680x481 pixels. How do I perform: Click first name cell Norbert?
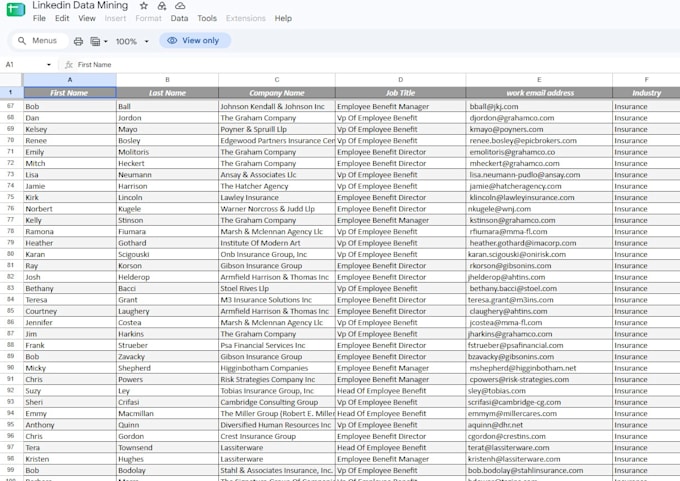click(70, 209)
